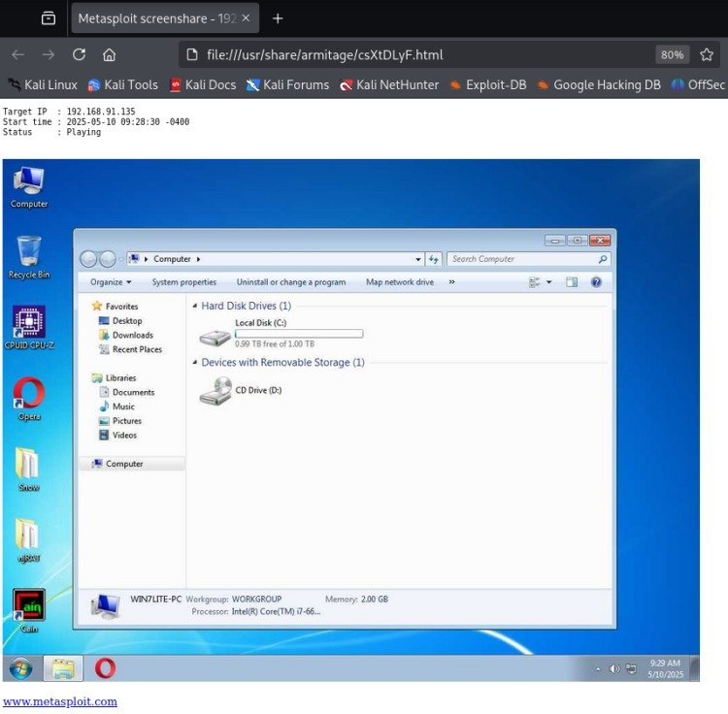Click the Computer desktop icon
This screenshot has height=714, width=728.
(29, 187)
